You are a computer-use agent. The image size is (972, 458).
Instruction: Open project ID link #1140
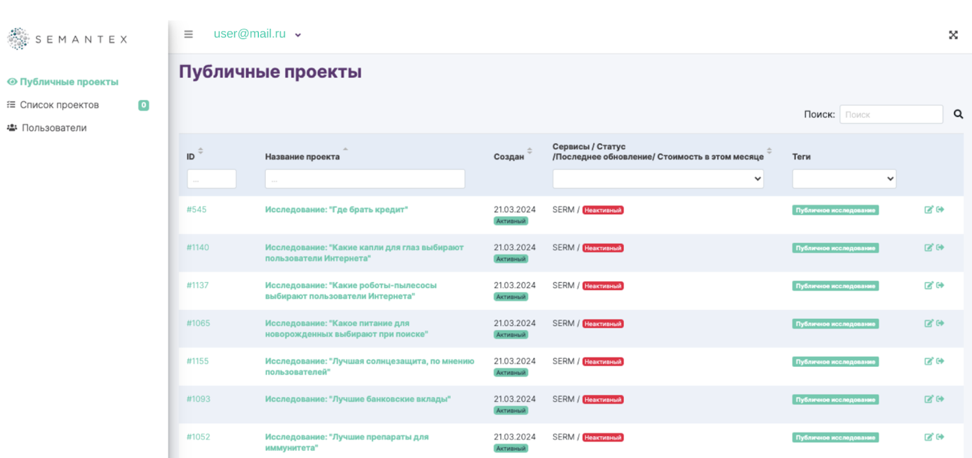tap(198, 247)
